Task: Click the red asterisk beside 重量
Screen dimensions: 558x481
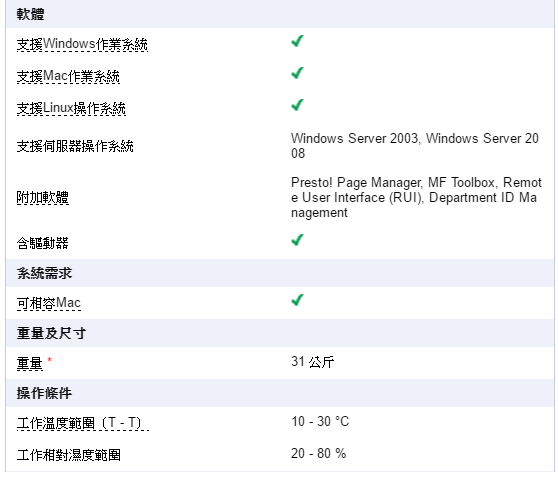Action: point(49,360)
